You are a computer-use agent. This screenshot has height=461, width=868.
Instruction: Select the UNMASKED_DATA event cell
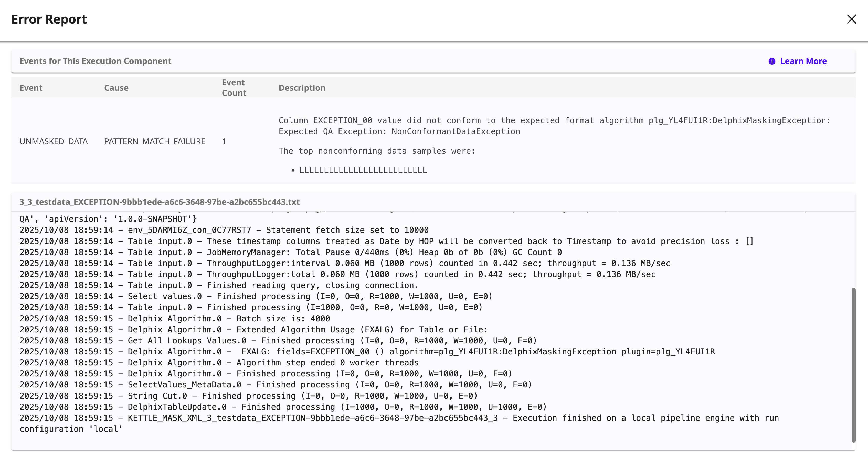tap(53, 141)
